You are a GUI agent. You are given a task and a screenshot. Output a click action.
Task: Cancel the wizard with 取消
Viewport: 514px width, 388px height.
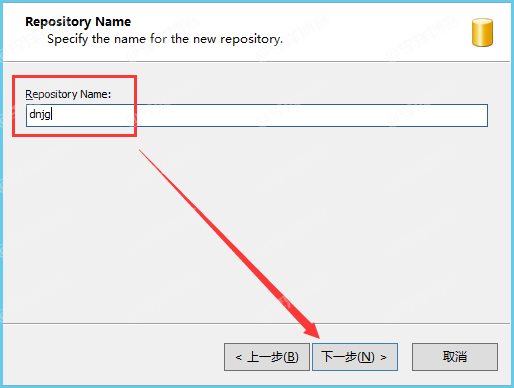[x=455, y=357]
